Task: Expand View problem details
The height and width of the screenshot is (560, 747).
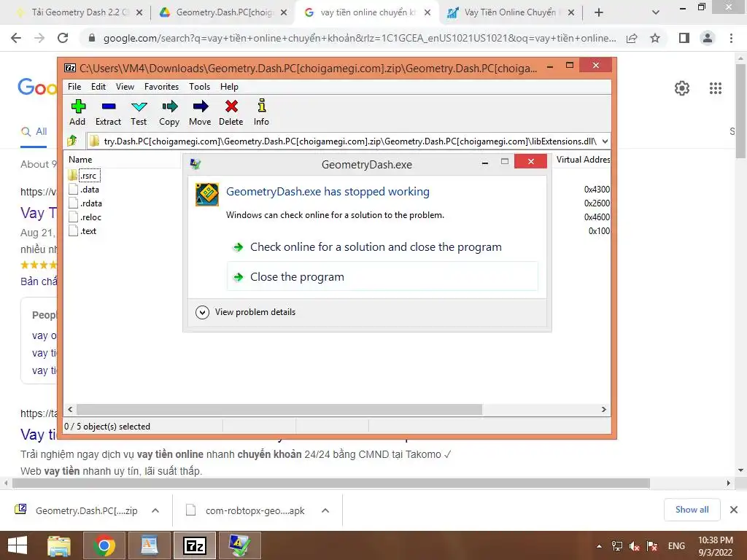Action: click(246, 312)
